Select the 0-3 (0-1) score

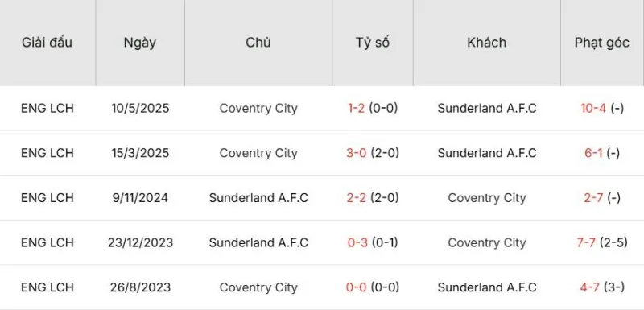point(373,242)
